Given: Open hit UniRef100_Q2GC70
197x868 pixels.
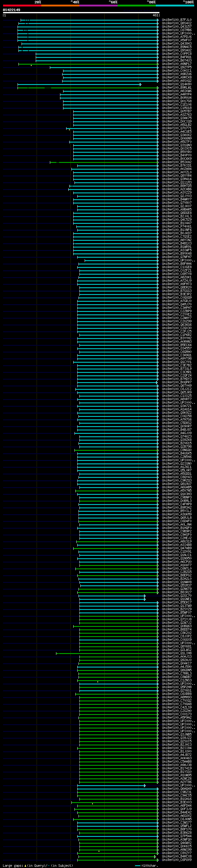Looking at the screenshot, I should (x=176, y=595).
